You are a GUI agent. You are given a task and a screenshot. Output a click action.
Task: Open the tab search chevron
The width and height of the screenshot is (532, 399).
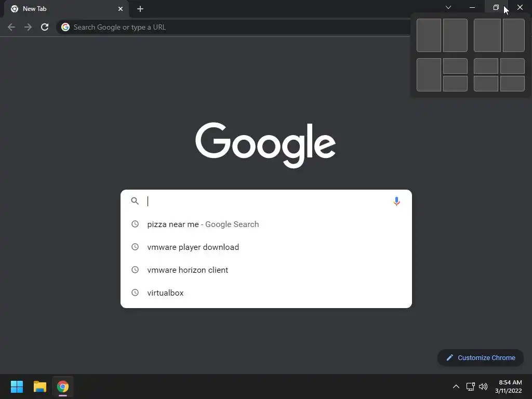[x=448, y=7]
